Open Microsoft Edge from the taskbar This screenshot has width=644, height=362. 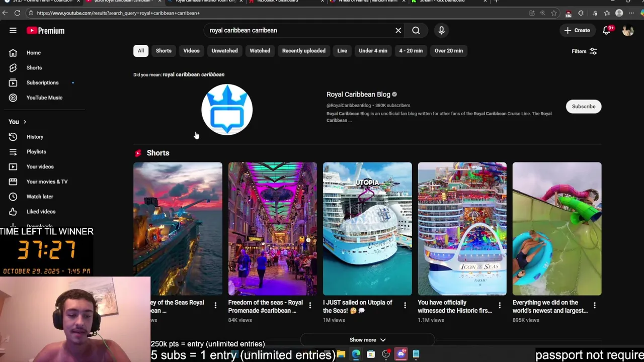(356, 354)
